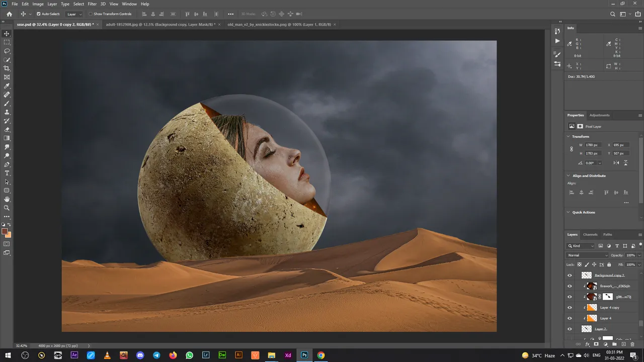Viewport: 644px width, 362px height.
Task: Hide the Background copy 2 layer
Action: [x=570, y=275]
